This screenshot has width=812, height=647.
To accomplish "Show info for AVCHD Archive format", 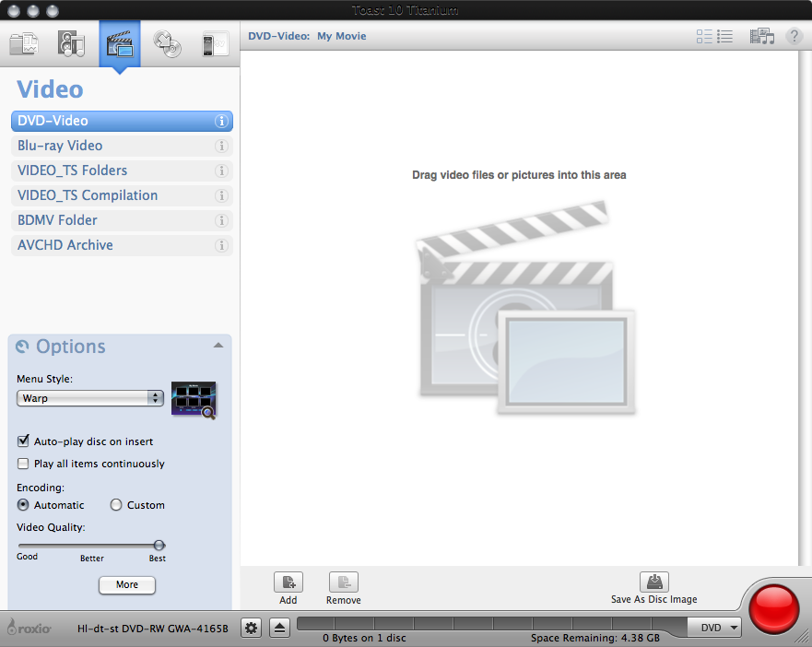I will click(221, 245).
